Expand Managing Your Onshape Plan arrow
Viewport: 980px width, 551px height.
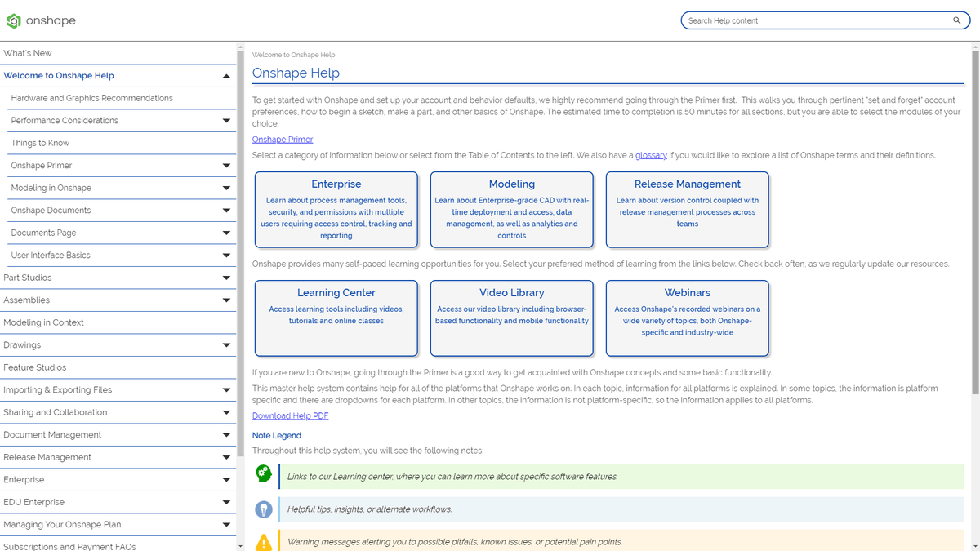tap(226, 525)
